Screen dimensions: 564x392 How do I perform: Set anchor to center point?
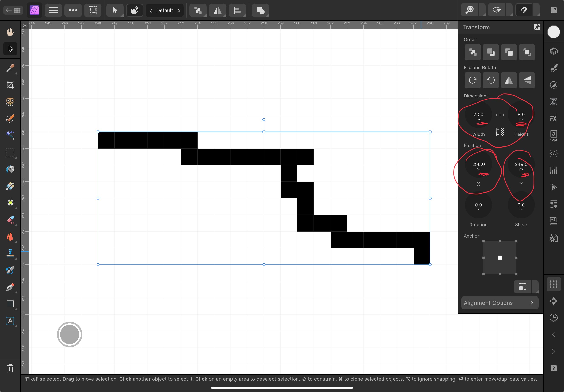[500, 258]
